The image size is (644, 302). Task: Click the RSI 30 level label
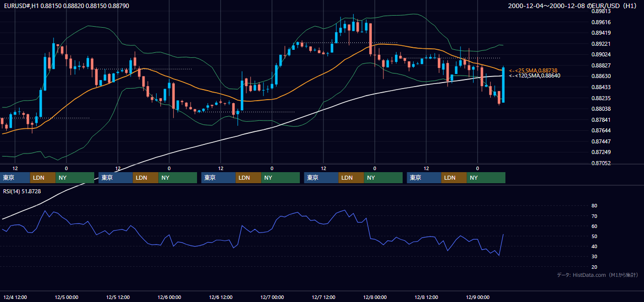tap(594, 256)
